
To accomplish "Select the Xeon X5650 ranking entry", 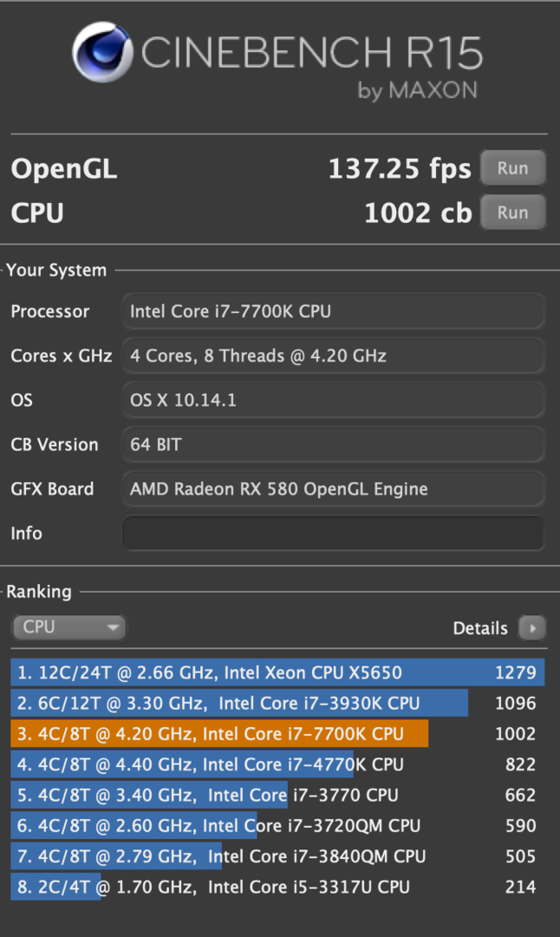I will pyautogui.click(x=277, y=672).
